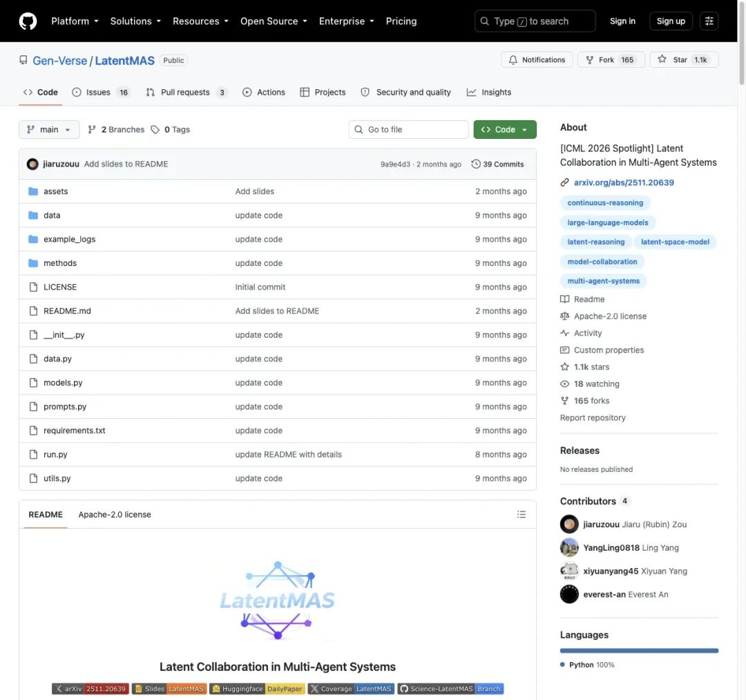Open Readme via book icon in About
The image size is (746, 700).
565,299
